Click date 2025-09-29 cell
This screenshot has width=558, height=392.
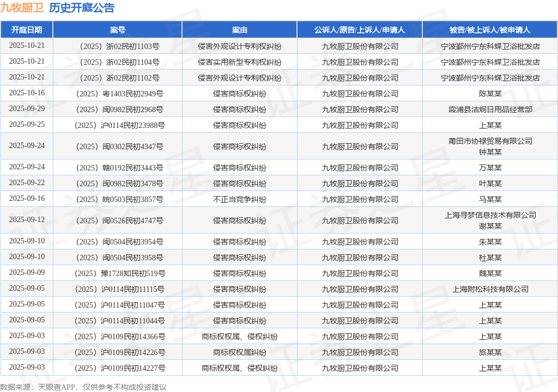[27, 108]
